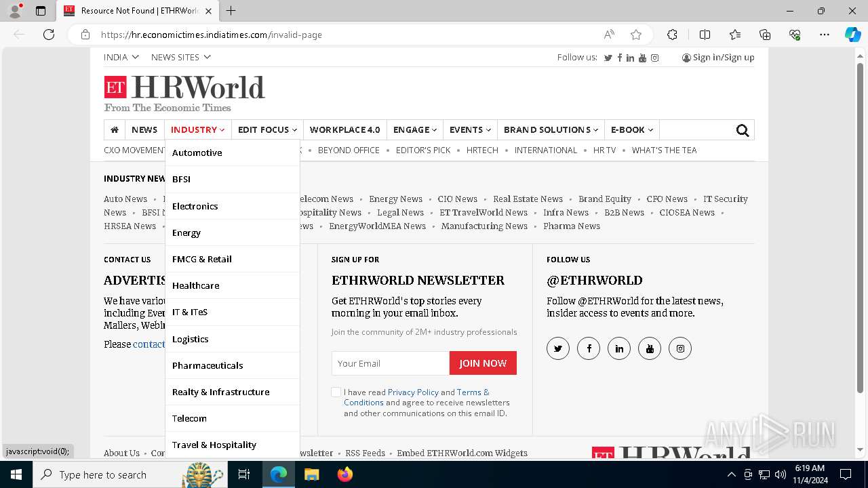Expand the ENGAGE dropdown menu
Image resolution: width=868 pixels, height=488 pixels.
(x=414, y=129)
